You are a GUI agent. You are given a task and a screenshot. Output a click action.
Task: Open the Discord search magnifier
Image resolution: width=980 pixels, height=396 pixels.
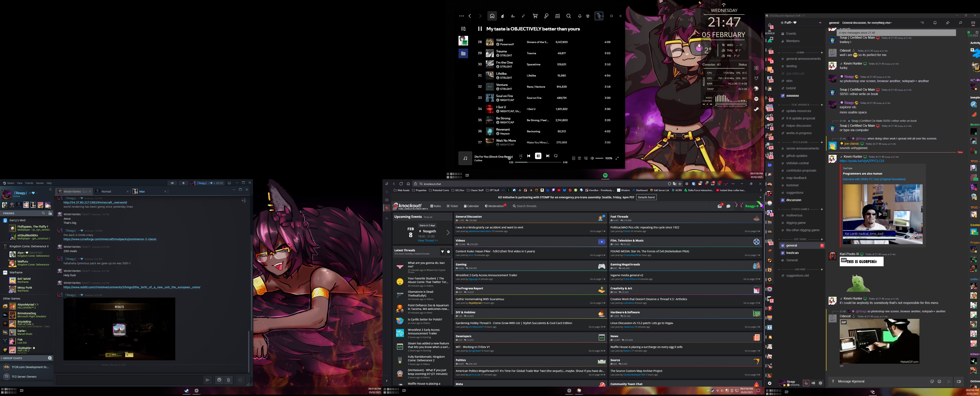(960, 23)
